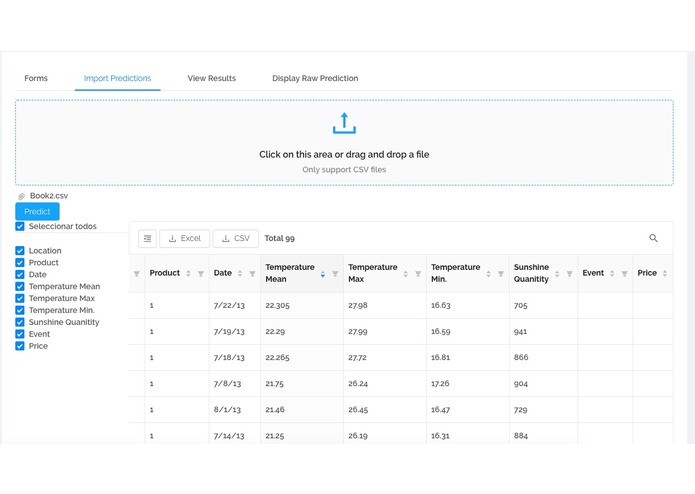Click temperature mean value 22.305
This screenshot has height=494, width=695.
[277, 305]
